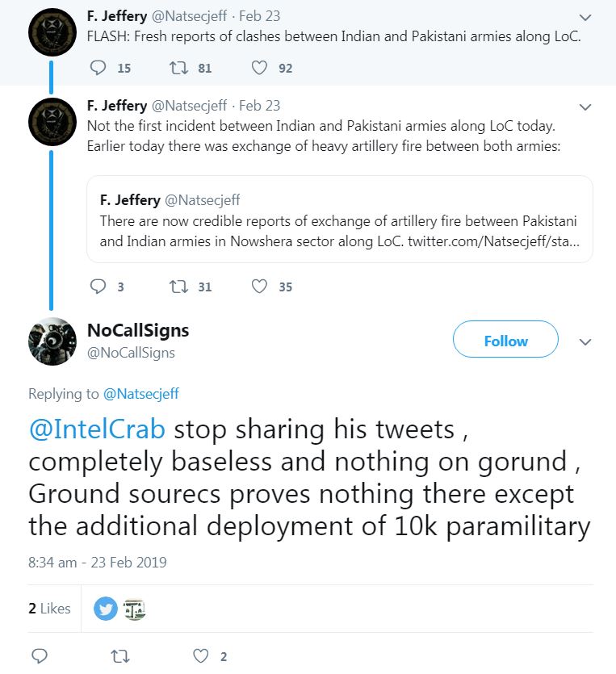This screenshot has width=616, height=674.
Task: Like the NoCallSigns tweet
Action: tap(200, 656)
